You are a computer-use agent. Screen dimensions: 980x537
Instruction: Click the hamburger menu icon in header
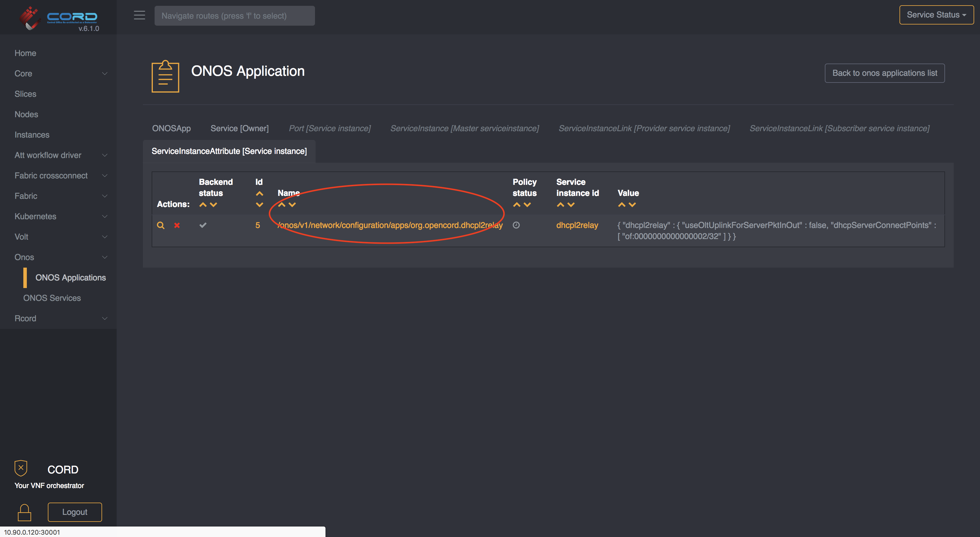tap(140, 15)
